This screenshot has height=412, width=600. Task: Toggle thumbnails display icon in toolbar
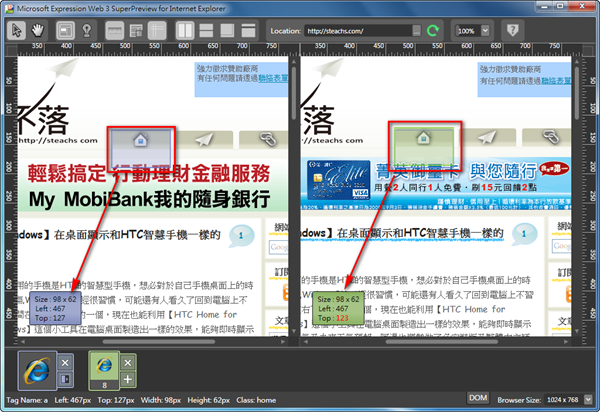(136, 30)
